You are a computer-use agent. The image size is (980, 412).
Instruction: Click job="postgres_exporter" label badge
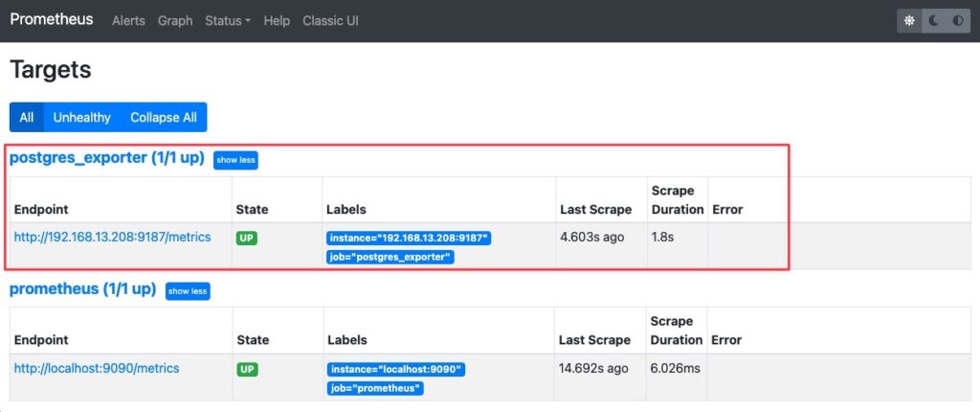tap(390, 257)
